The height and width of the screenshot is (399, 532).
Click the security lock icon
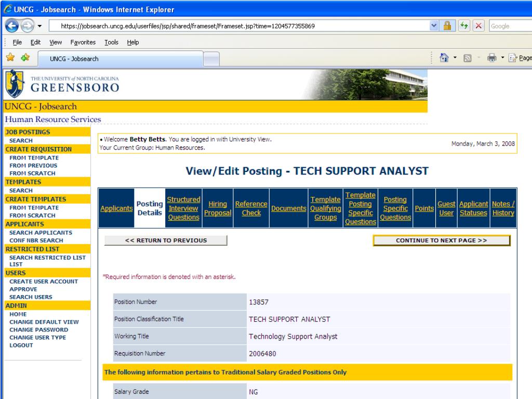coord(447,26)
